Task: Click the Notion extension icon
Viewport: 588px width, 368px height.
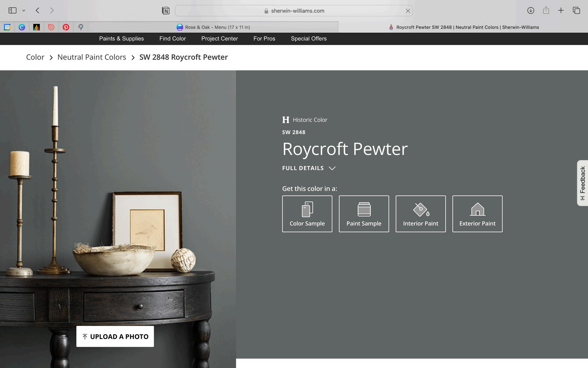Action: pyautogui.click(x=166, y=11)
